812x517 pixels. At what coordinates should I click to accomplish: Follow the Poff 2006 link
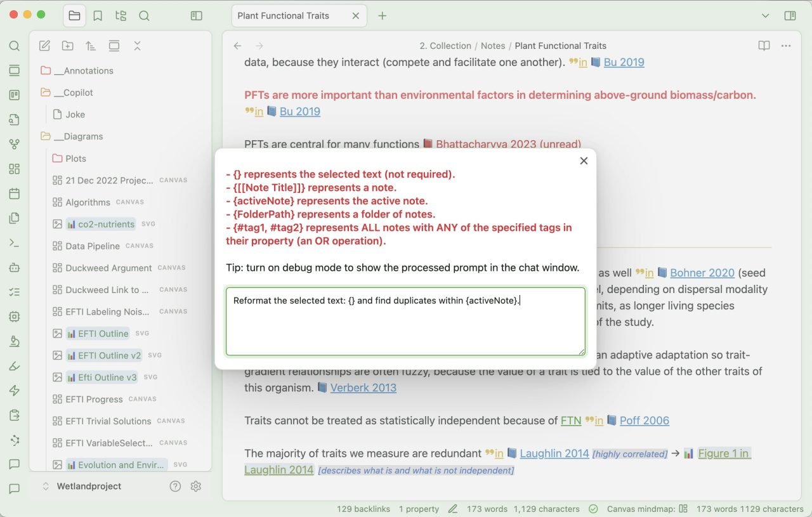(x=645, y=420)
